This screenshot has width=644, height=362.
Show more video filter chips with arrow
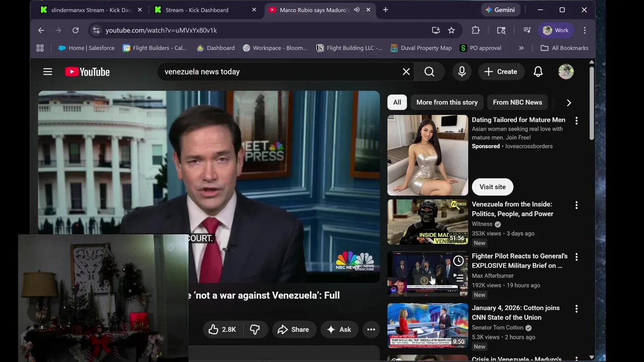[569, 103]
